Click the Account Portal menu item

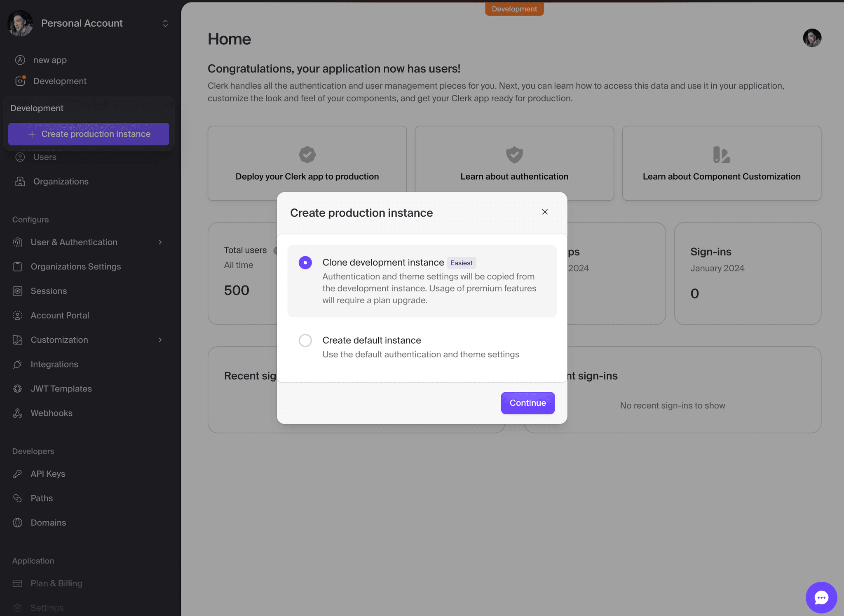point(60,315)
